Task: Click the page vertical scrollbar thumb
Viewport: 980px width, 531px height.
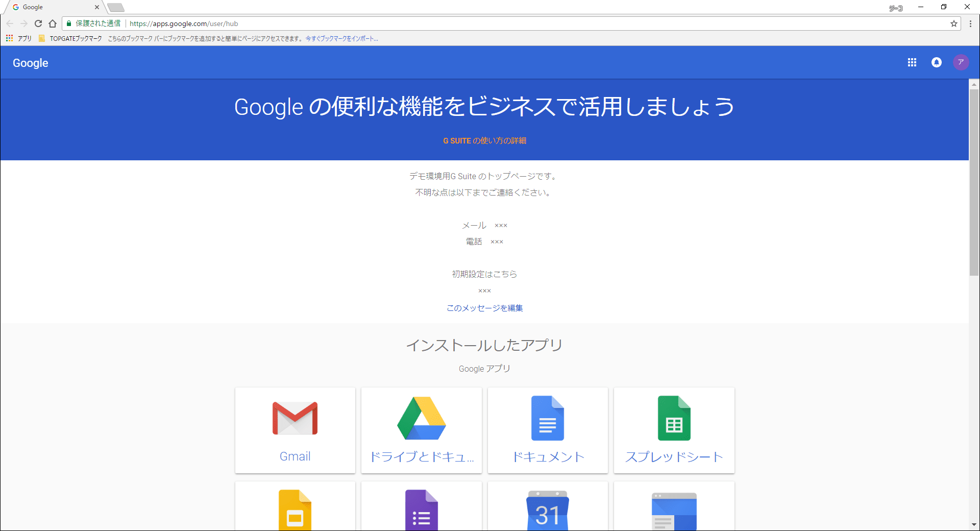Action: tap(974, 182)
